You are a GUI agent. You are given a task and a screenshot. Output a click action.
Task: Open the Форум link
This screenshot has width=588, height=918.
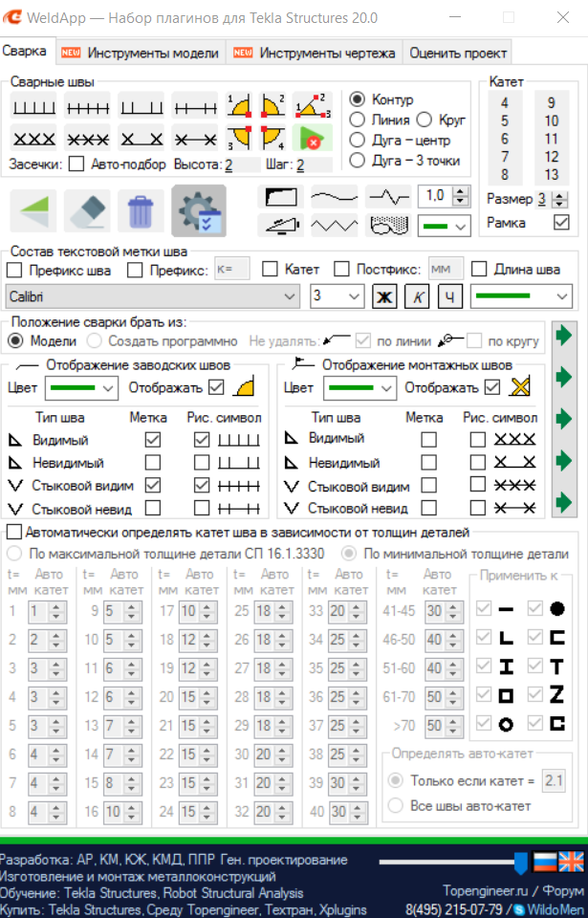[x=563, y=891]
